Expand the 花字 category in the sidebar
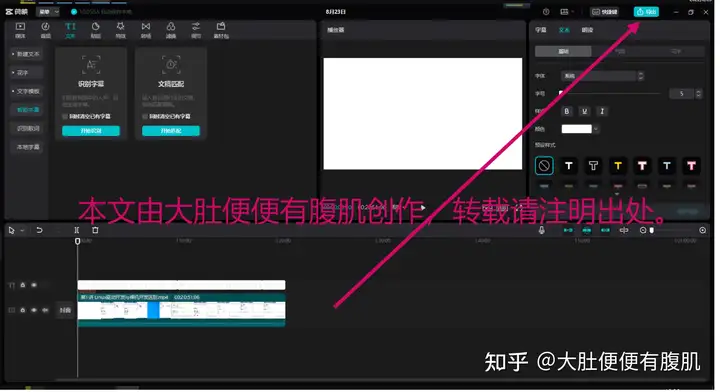Screen dimensions: 720x392 26,73
